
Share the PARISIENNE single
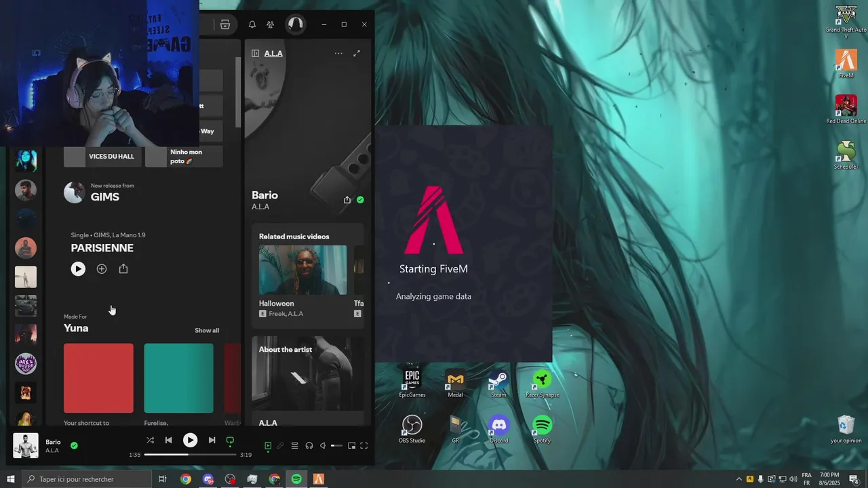(x=123, y=269)
